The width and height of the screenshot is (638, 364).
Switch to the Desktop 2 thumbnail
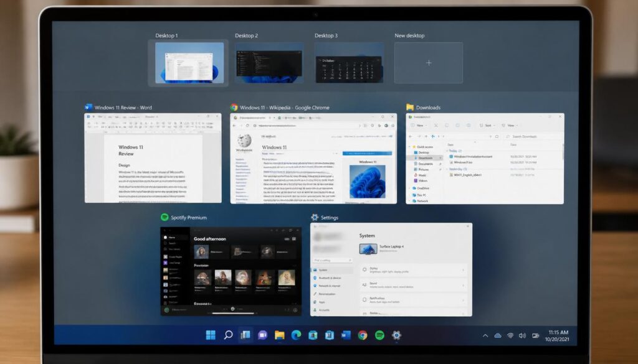269,63
